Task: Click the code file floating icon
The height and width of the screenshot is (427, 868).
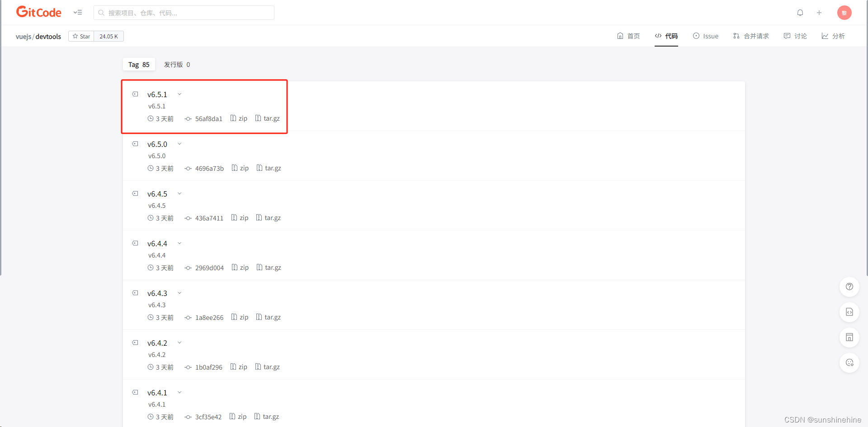Action: point(849,312)
